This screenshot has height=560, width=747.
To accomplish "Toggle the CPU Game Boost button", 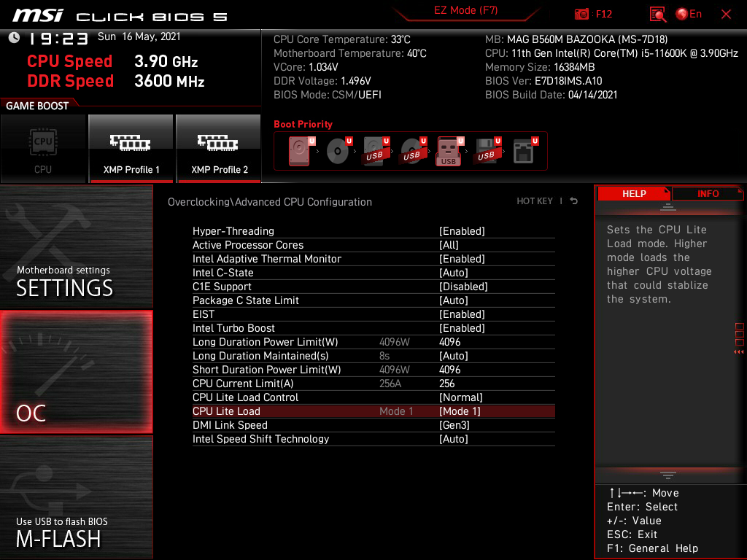I will tap(43, 149).
